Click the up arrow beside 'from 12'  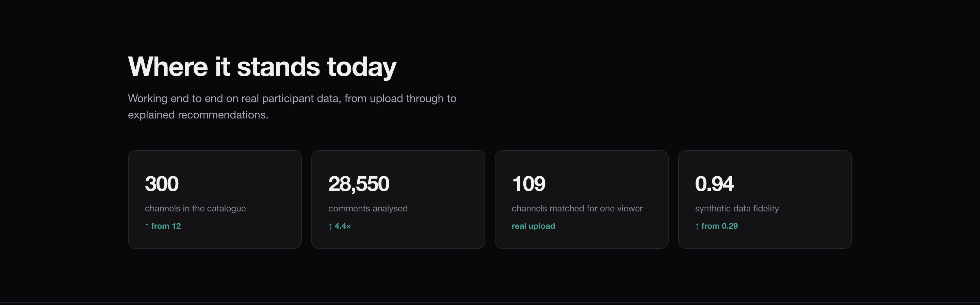tap(147, 227)
